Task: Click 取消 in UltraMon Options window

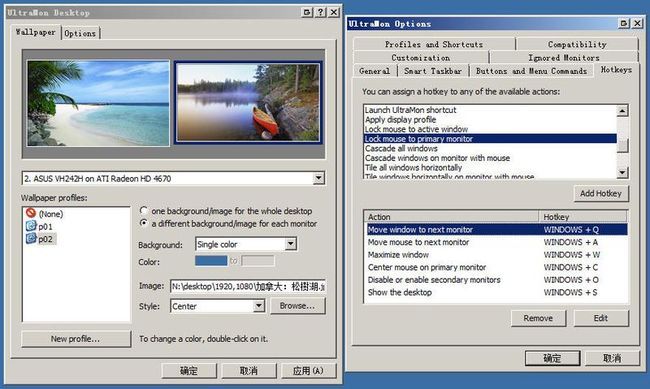Action: pyautogui.click(x=612, y=358)
